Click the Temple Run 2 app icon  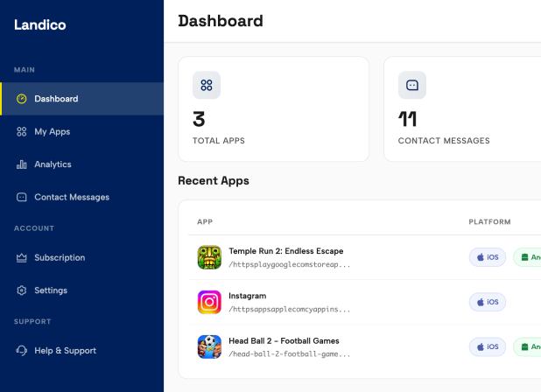pos(209,257)
